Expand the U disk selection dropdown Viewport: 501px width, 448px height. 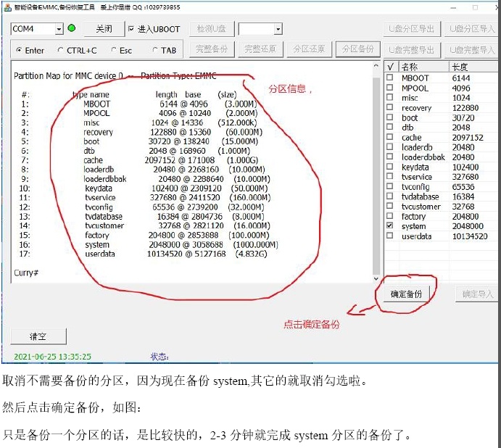[x=277, y=29]
